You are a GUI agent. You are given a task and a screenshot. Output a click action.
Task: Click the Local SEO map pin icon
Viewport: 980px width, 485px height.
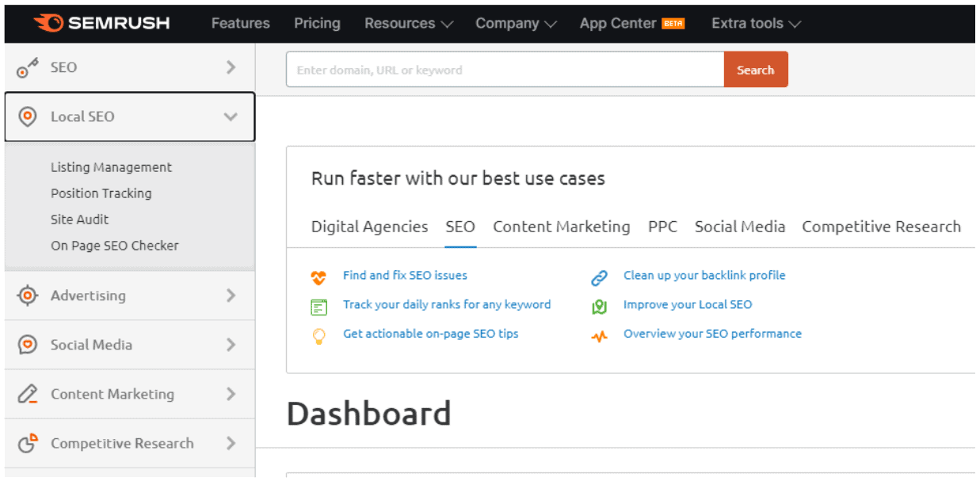coord(28,117)
